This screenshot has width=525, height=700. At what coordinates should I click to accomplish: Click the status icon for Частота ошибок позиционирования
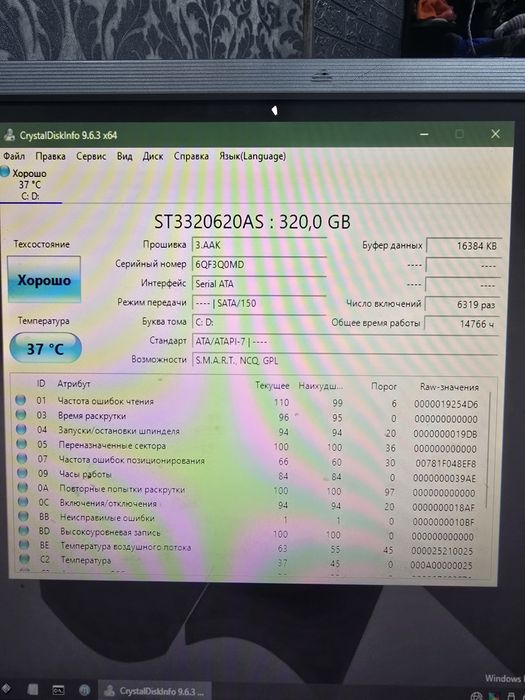(22, 458)
